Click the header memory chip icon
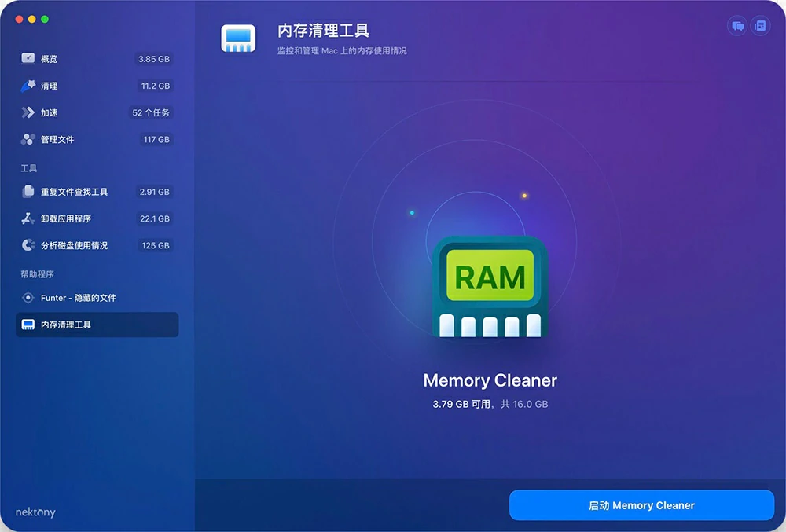Image resolution: width=786 pixels, height=532 pixels. coord(238,39)
